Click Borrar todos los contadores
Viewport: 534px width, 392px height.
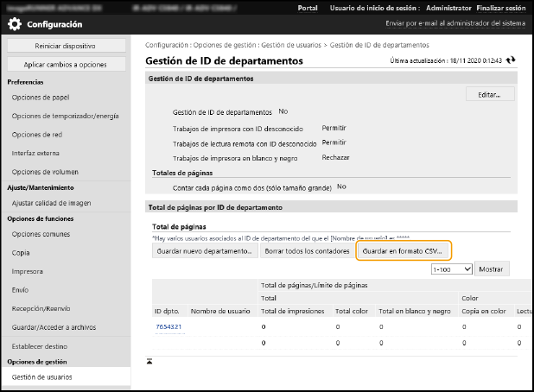(306, 250)
